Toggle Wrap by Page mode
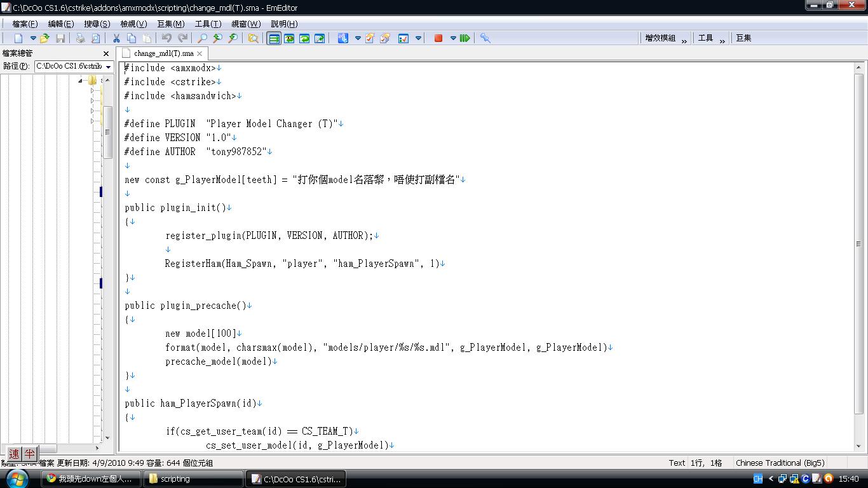The height and width of the screenshot is (488, 868). tap(320, 38)
